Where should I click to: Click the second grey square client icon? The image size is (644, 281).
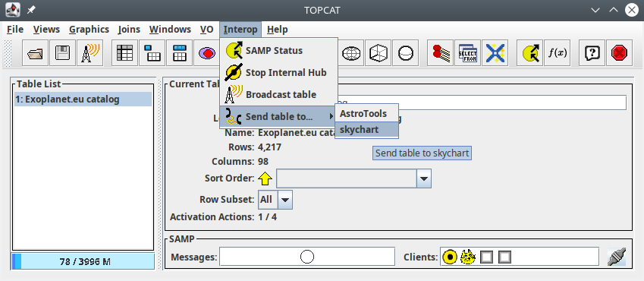504,257
